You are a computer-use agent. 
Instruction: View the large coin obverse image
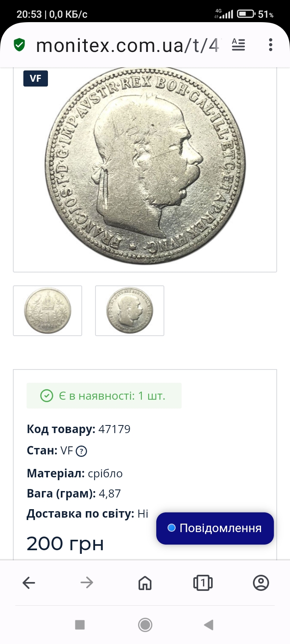(x=145, y=166)
